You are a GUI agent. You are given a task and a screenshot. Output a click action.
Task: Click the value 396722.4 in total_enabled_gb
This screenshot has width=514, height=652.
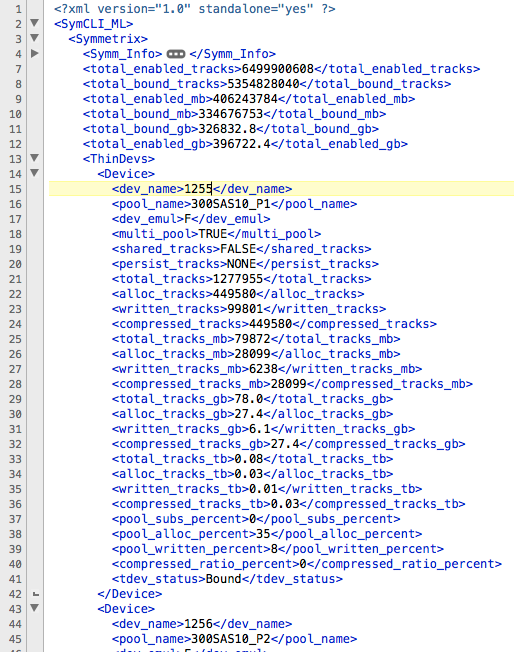coord(241,143)
